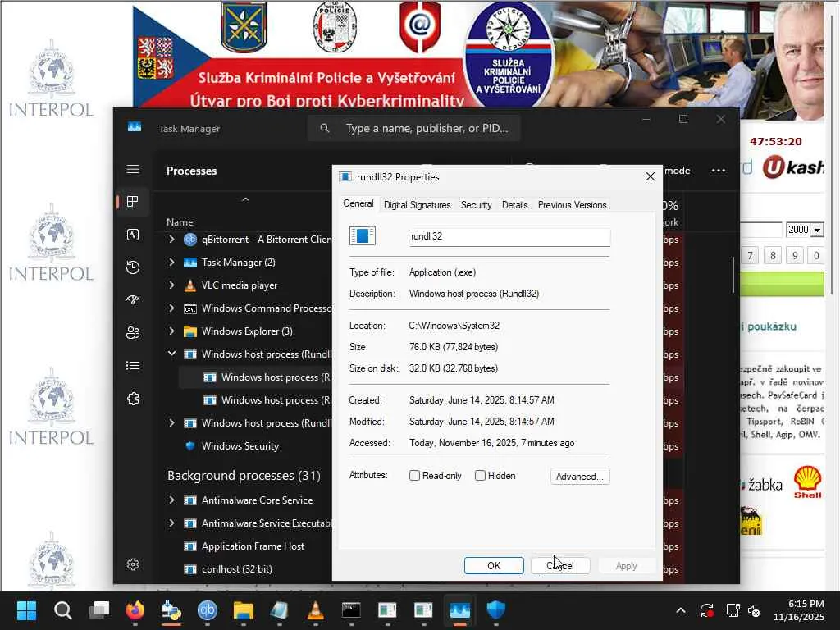Click the rundll32 filename field
The width and height of the screenshot is (840, 630).
509,236
